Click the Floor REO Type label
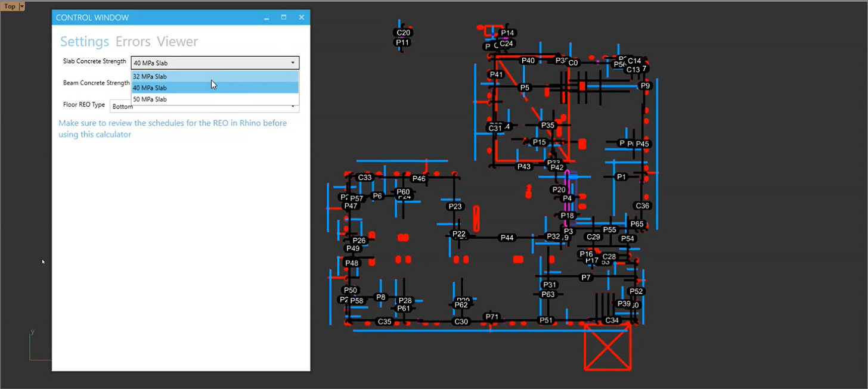868x389 pixels. pos(84,104)
